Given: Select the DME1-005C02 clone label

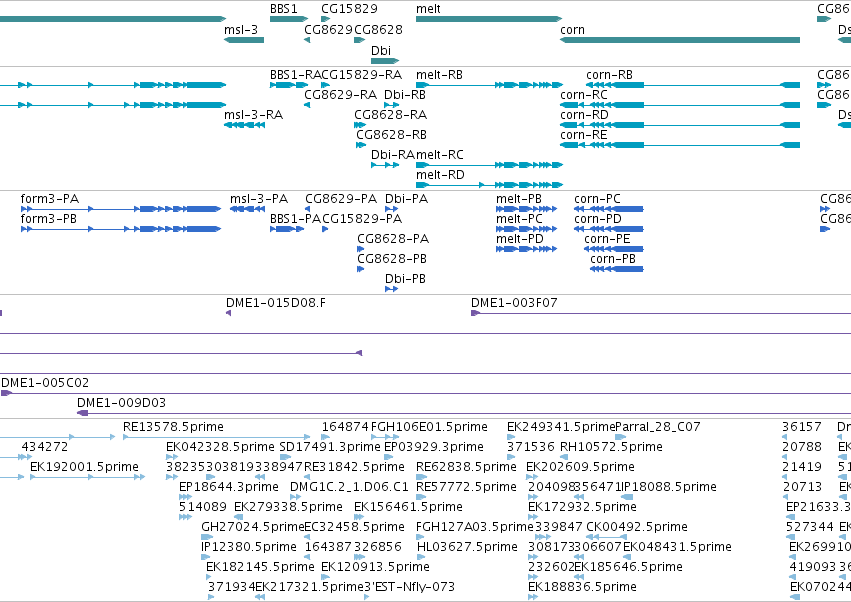Looking at the screenshot, I should [x=45, y=383].
